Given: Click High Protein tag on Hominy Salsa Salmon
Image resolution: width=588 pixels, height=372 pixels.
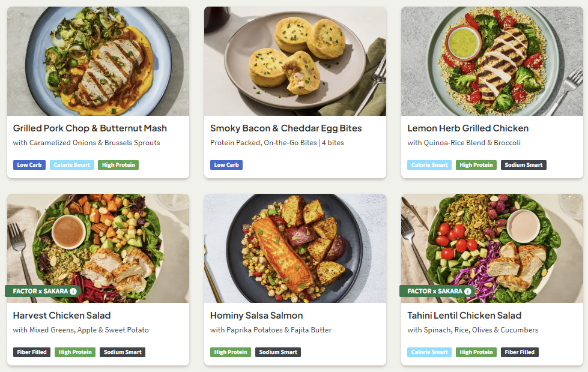Looking at the screenshot, I should 231,352.
